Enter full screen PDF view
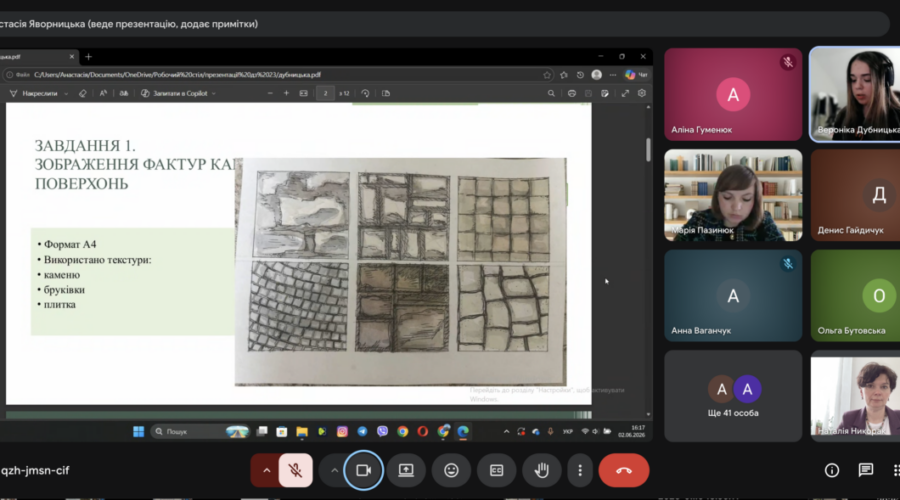The image size is (900, 500). (625, 93)
